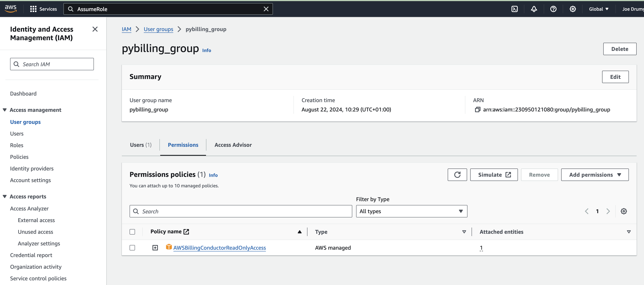
Task: Open External access in sidebar
Action: [36, 220]
